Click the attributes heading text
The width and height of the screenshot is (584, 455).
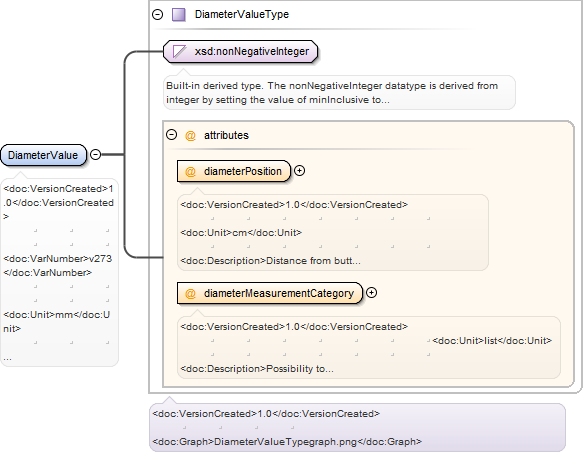click(x=226, y=135)
